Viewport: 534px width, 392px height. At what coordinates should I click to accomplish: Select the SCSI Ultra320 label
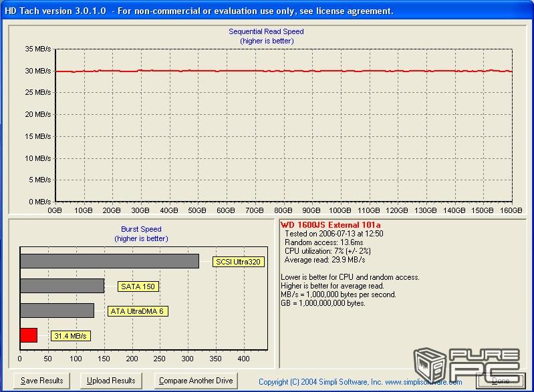[x=239, y=262]
